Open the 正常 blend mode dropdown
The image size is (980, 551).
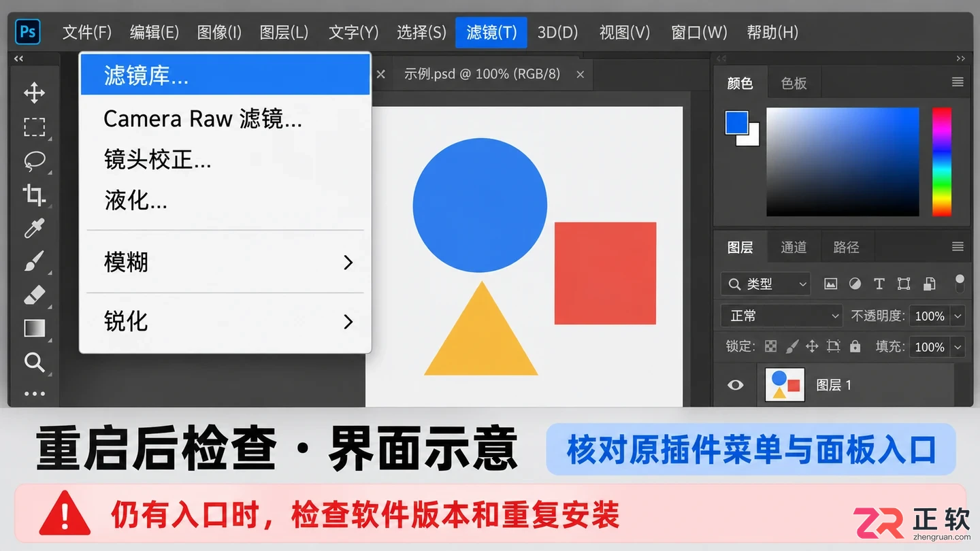point(782,316)
